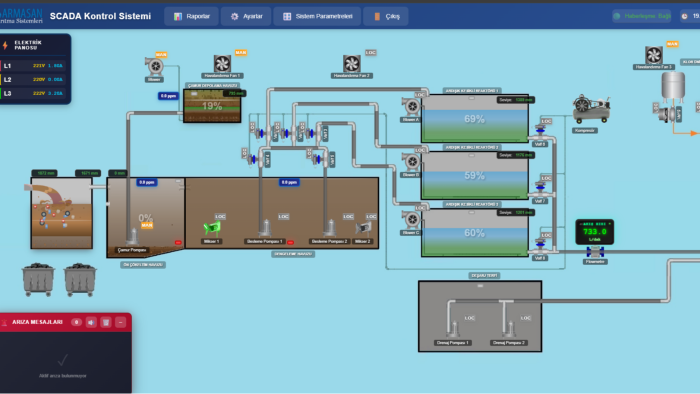
Task: Select the Çamur Pompası pump
Action: 132,236
